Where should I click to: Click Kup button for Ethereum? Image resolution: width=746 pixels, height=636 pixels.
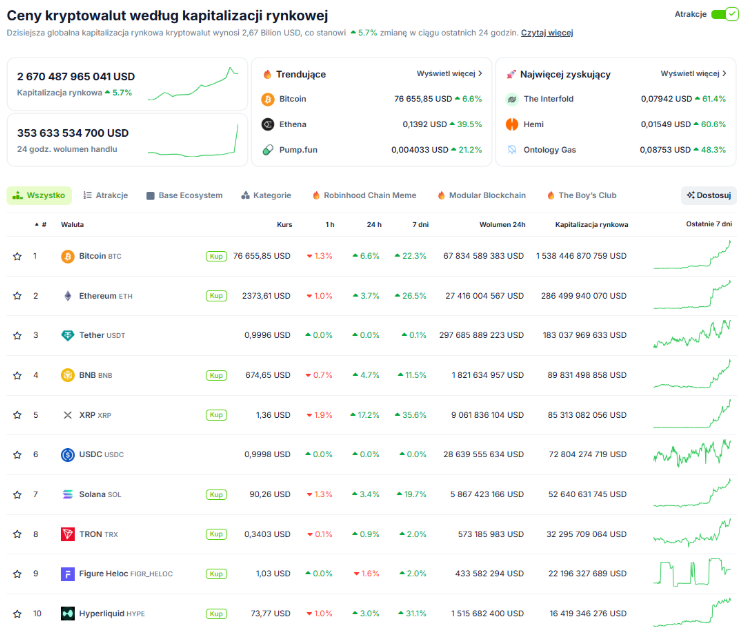(x=216, y=296)
